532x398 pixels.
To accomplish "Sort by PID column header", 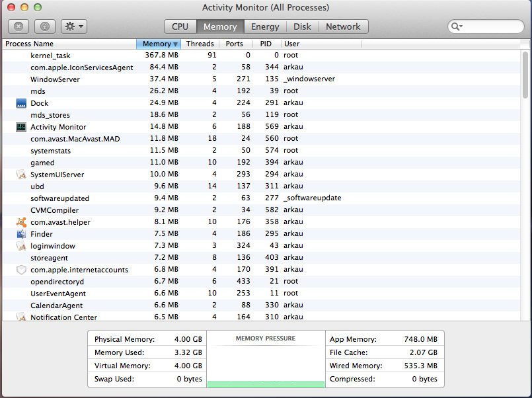I will (267, 44).
